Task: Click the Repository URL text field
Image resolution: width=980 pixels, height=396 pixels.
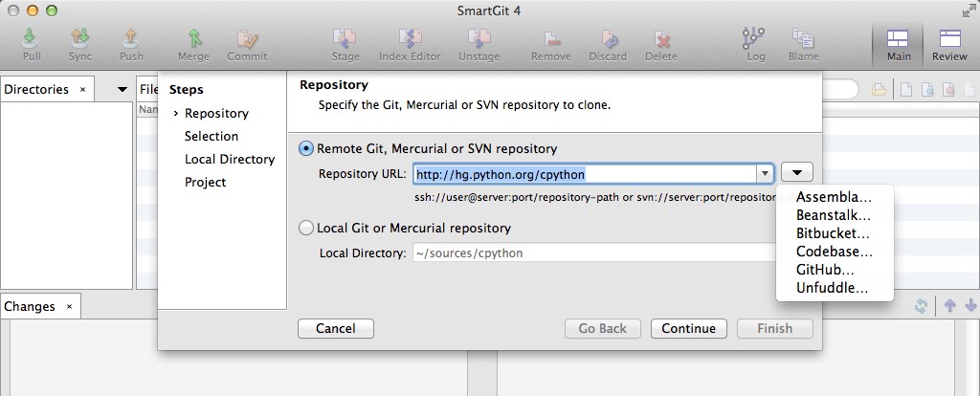Action: [x=584, y=174]
